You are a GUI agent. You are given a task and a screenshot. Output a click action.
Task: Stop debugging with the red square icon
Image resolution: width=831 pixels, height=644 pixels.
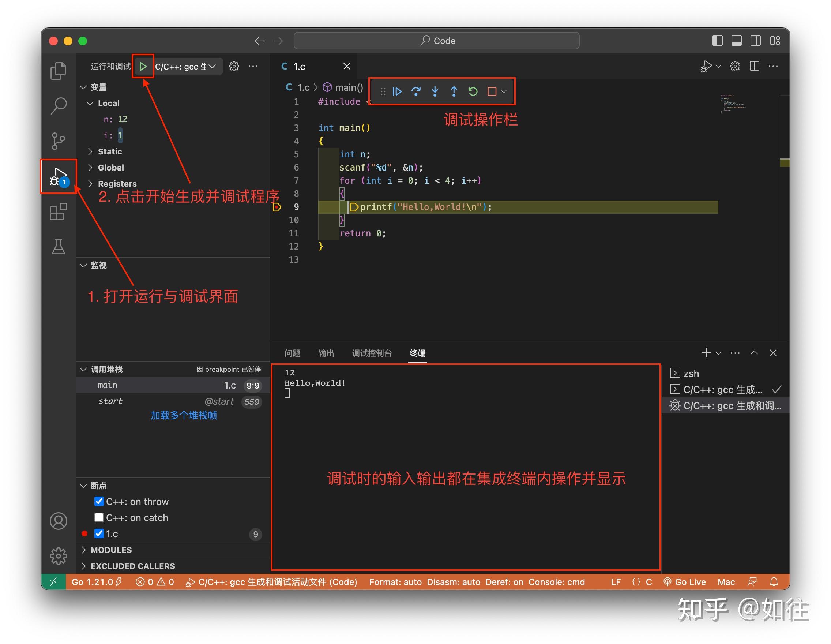tap(492, 91)
